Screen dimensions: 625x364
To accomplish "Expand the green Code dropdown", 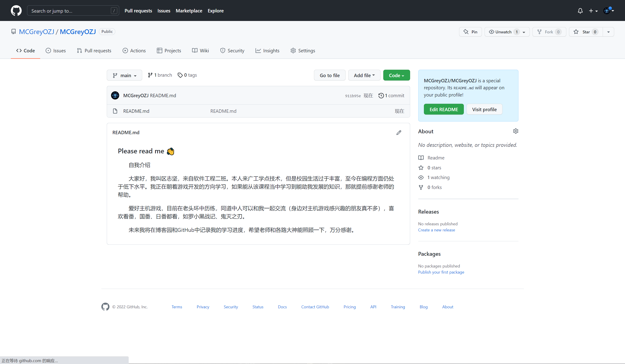I will pyautogui.click(x=396, y=75).
